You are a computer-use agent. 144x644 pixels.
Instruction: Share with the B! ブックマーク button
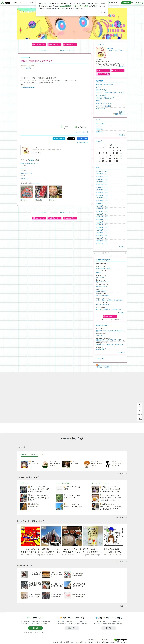coord(59,138)
